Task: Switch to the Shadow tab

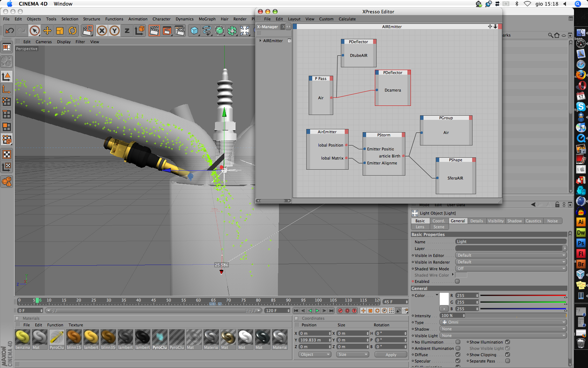Action: 514,221
